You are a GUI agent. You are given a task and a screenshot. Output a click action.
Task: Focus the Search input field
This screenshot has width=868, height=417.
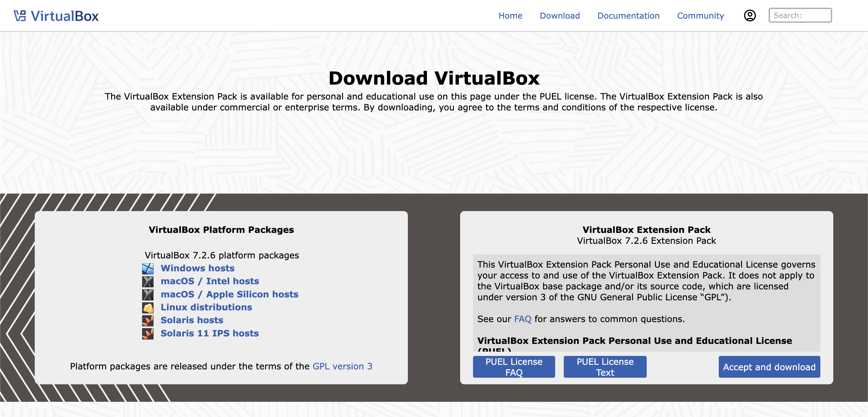click(x=800, y=15)
